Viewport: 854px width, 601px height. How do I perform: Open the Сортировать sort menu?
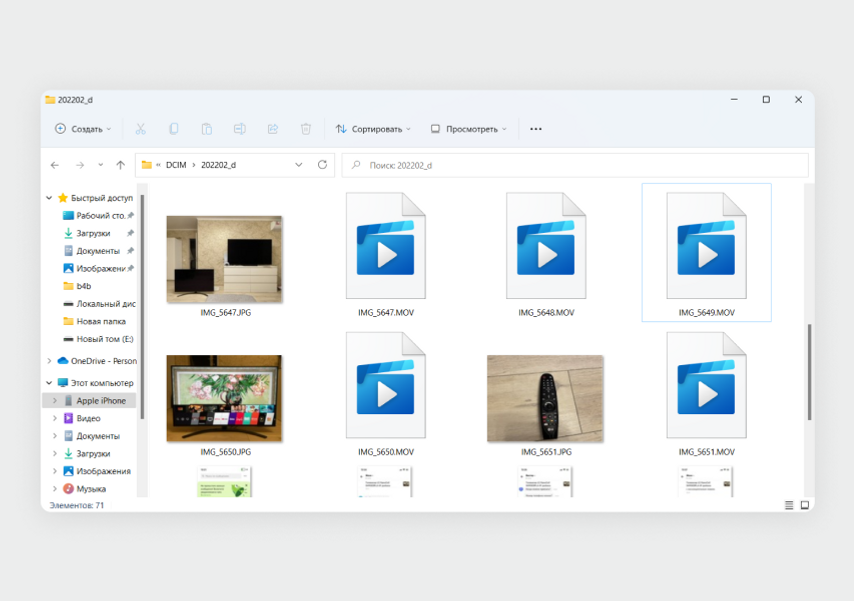[373, 129]
